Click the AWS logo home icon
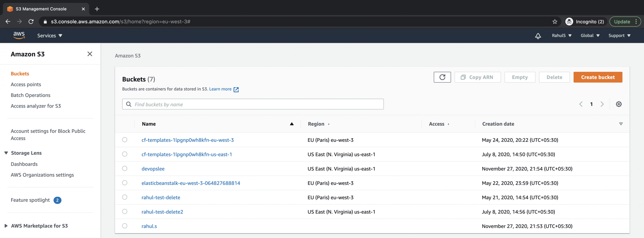This screenshot has height=238, width=644. (x=19, y=35)
